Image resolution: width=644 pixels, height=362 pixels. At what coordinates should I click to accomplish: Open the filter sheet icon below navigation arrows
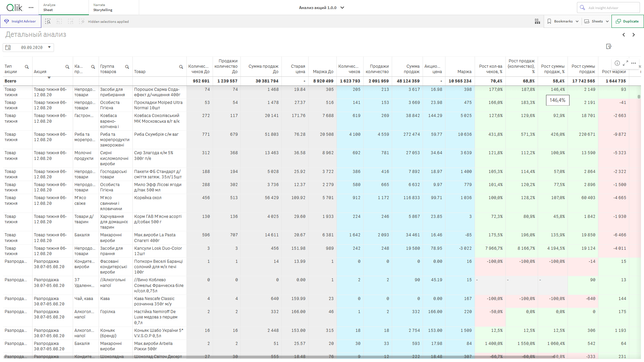[609, 47]
